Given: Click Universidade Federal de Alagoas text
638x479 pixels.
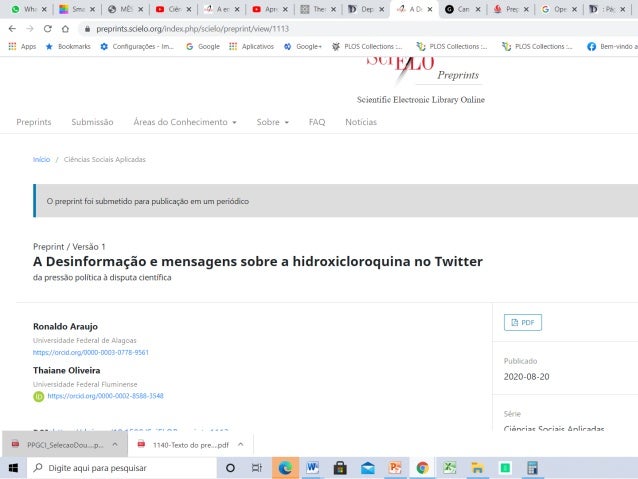Looking at the screenshot, I should (85, 340).
